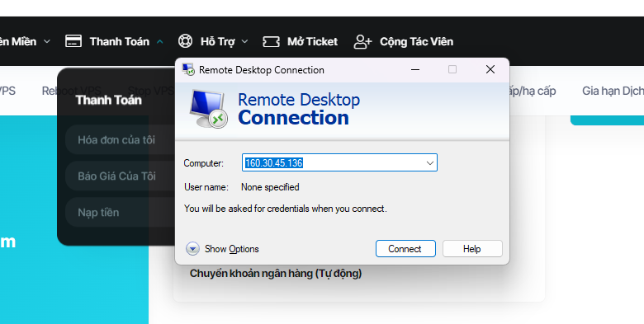Expand the Hỗ Trợ chevron
The height and width of the screenshot is (324, 644).
(x=244, y=41)
